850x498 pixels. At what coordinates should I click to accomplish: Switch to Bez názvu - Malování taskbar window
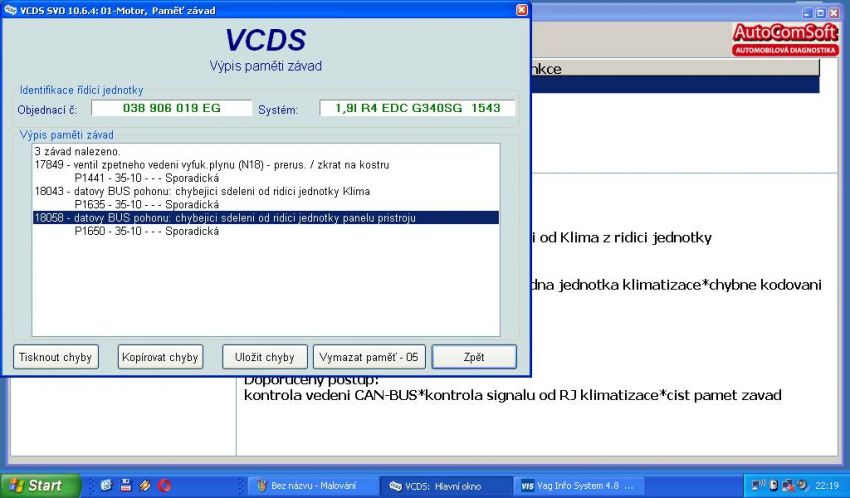312,486
